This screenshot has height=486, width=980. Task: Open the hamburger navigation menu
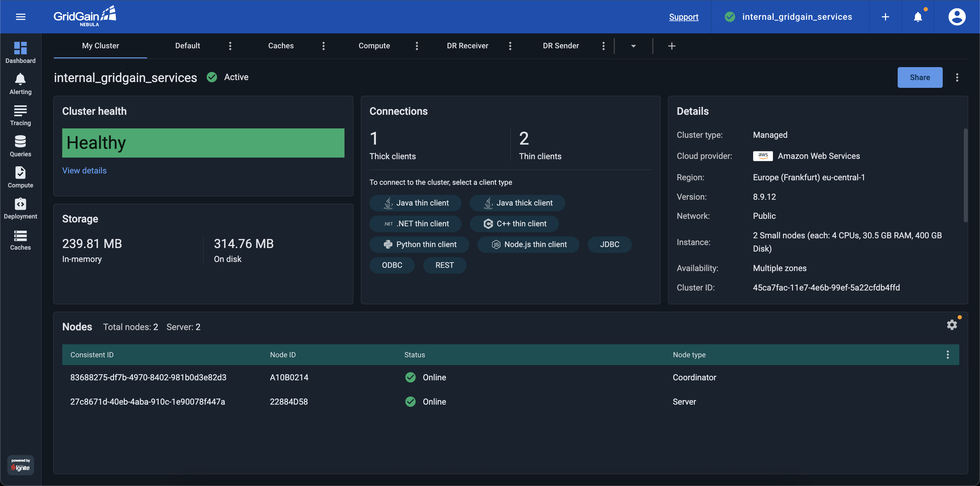(x=20, y=17)
